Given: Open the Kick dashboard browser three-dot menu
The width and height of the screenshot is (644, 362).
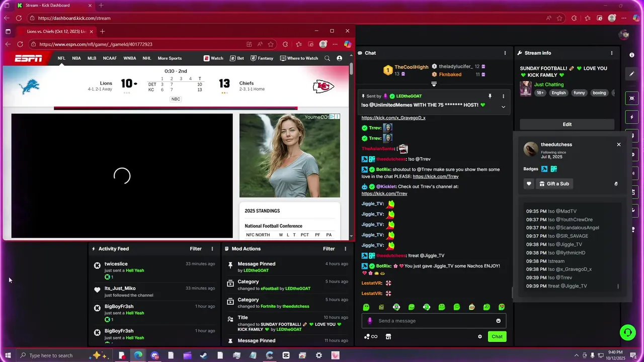Looking at the screenshot, I should (624, 18).
